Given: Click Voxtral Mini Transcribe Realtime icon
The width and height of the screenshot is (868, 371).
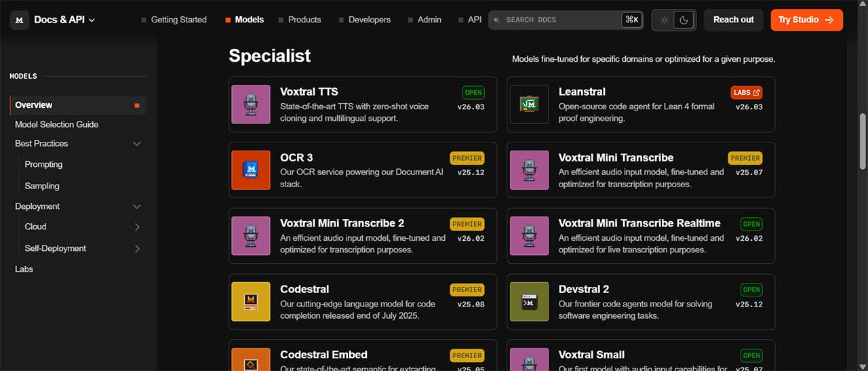Looking at the screenshot, I should [x=529, y=236].
